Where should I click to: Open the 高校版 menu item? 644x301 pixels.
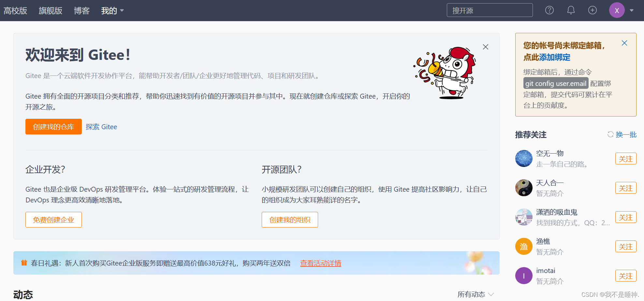click(x=15, y=11)
